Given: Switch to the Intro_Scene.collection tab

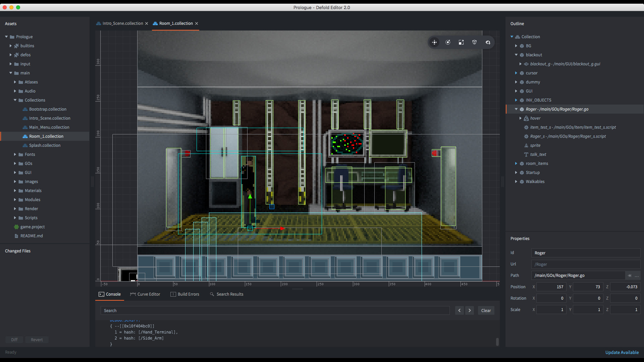Looking at the screenshot, I should [122, 23].
